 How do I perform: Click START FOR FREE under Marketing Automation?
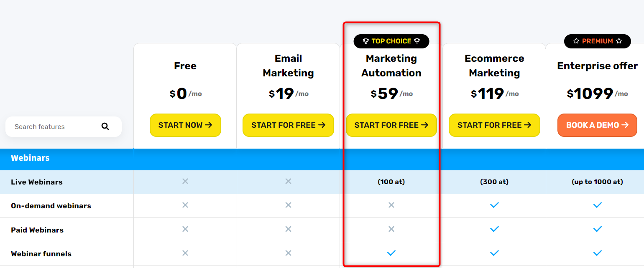(391, 125)
